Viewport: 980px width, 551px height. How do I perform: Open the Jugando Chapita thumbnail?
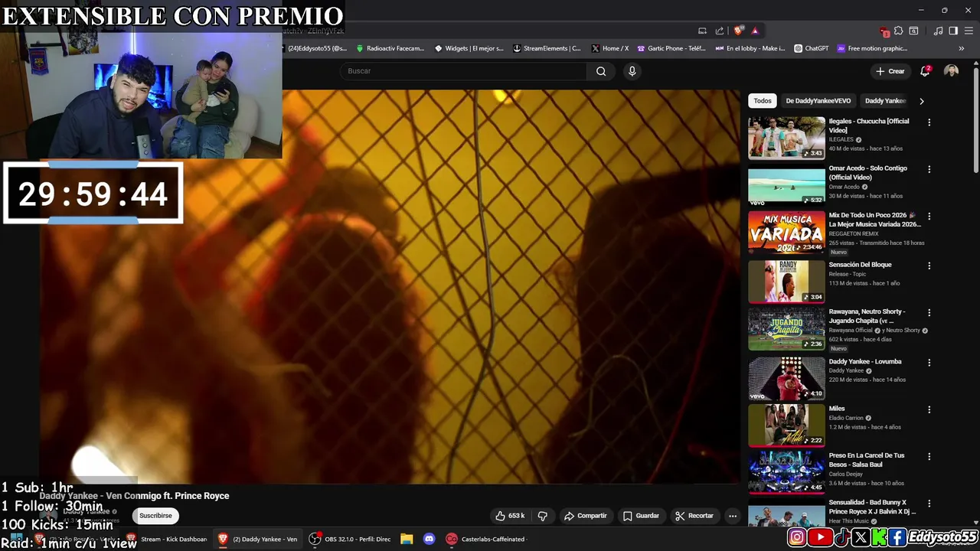786,328
